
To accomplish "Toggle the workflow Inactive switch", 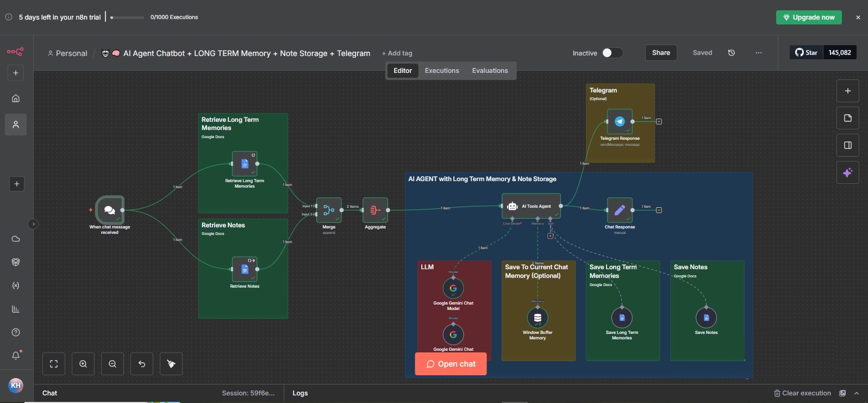I will pyautogui.click(x=611, y=53).
